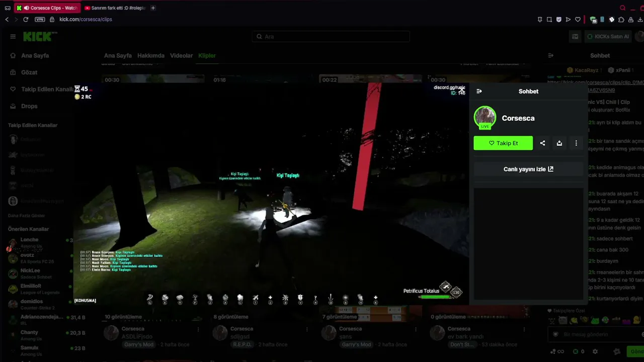Screen dimensions: 644x362
Task: Open a new browser tab with plus
Action: [153, 8]
